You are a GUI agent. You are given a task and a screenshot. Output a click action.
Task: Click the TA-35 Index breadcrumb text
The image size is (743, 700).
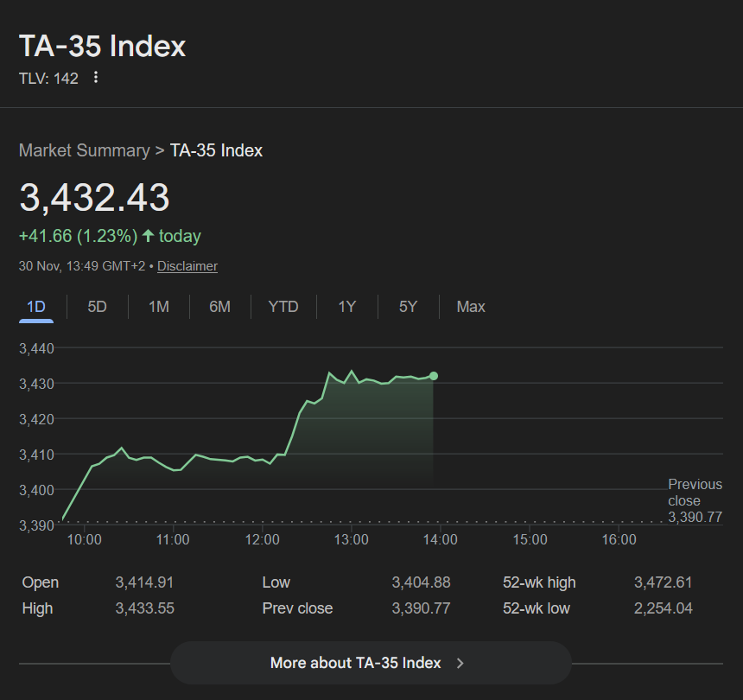click(216, 150)
